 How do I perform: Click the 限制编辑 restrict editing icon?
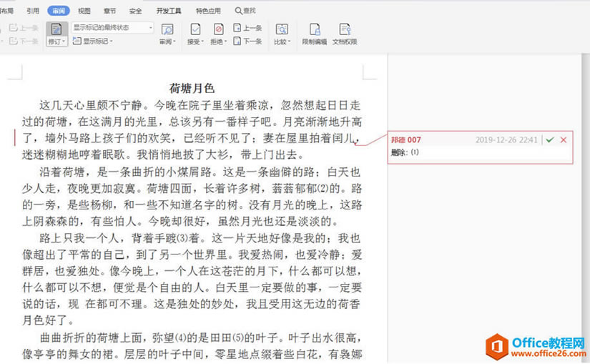point(315,29)
